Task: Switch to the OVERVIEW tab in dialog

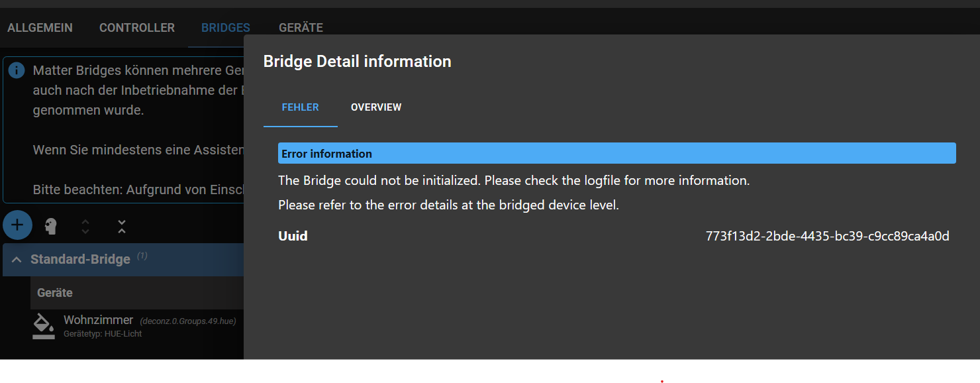Action: 376,107
